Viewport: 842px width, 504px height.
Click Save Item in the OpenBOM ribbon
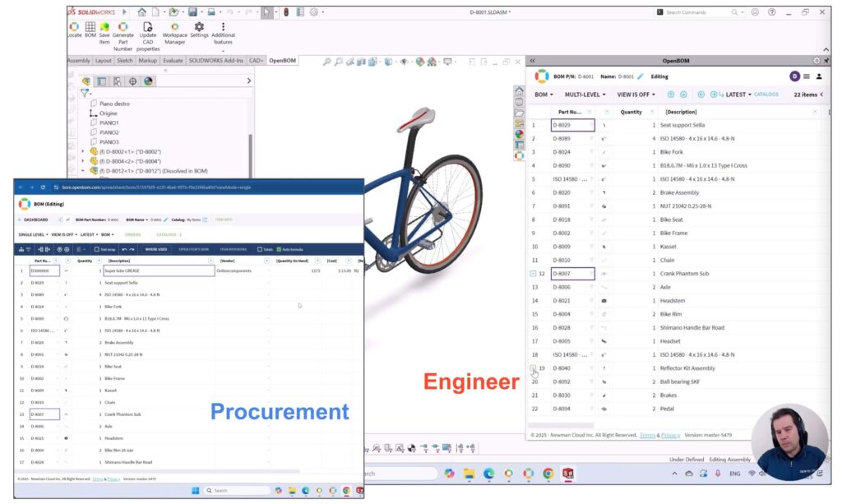click(104, 33)
